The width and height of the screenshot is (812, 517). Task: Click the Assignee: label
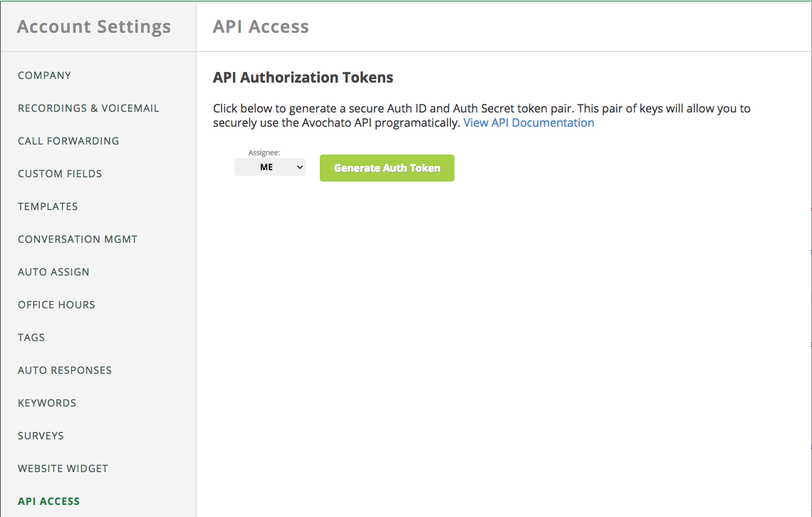264,152
